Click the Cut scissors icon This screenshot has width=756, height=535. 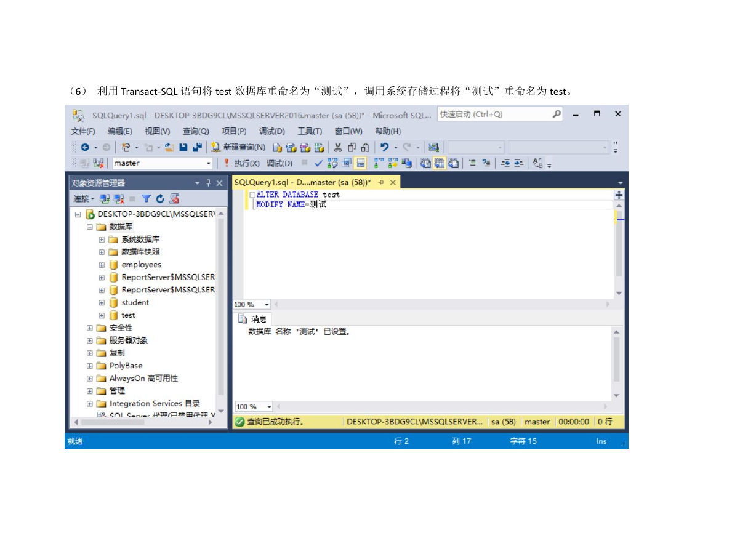[338, 147]
